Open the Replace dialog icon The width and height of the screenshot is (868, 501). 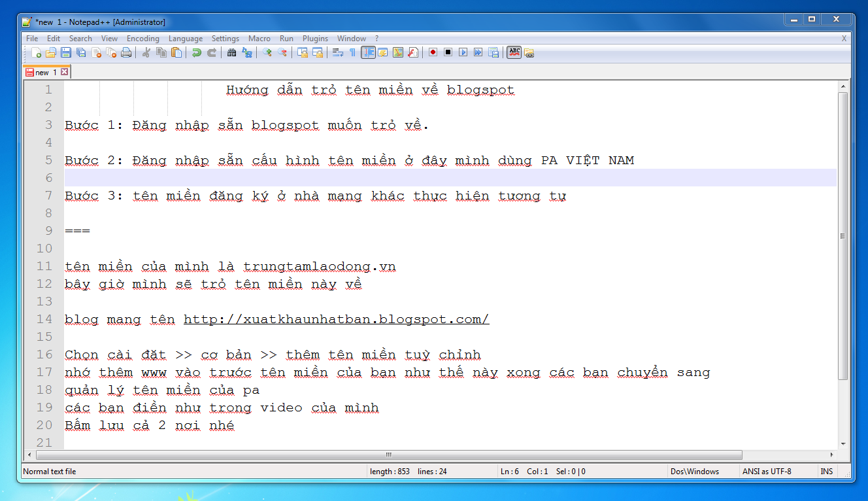[247, 52]
